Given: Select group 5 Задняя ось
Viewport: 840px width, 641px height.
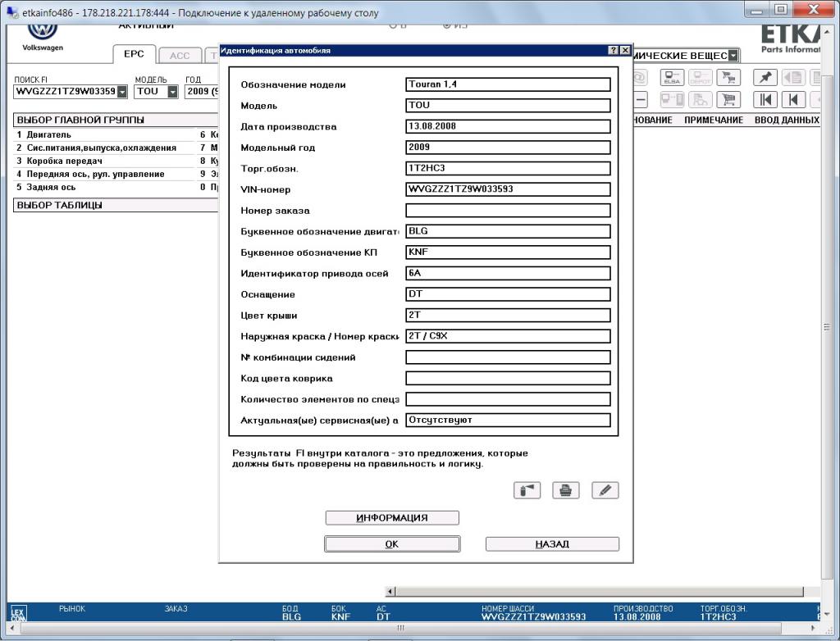Looking at the screenshot, I should [x=104, y=187].
